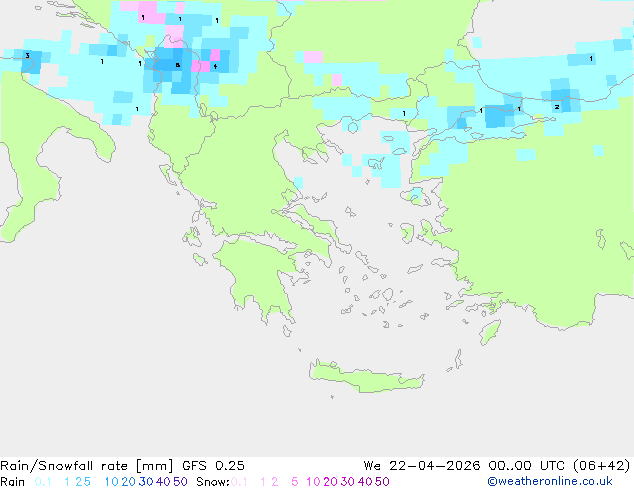The image size is (634, 490).
Task: Click the map value '3' near Italy
Action: click(x=27, y=55)
